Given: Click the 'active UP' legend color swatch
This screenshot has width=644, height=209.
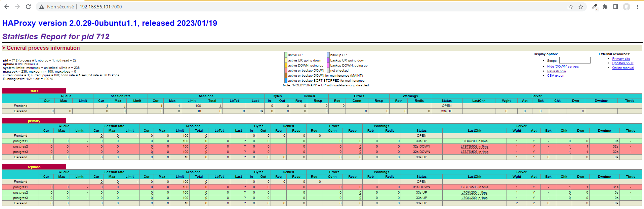Looking at the screenshot, I should point(286,55).
